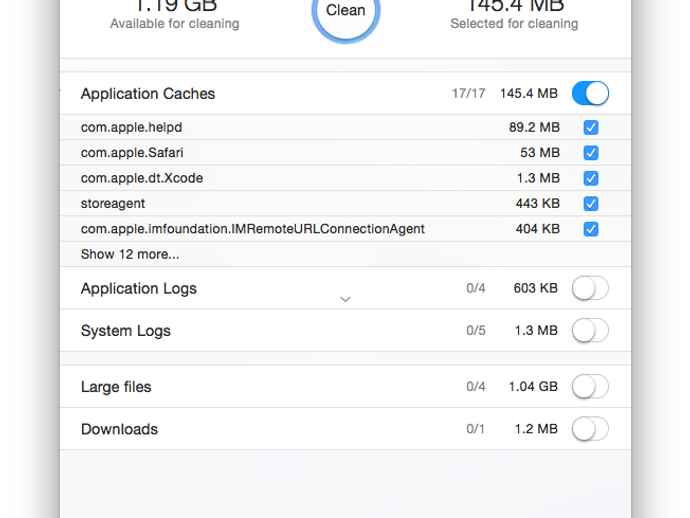Uncheck the storeagent checkbox
Image resolution: width=690 pixels, height=518 pixels.
[591, 203]
